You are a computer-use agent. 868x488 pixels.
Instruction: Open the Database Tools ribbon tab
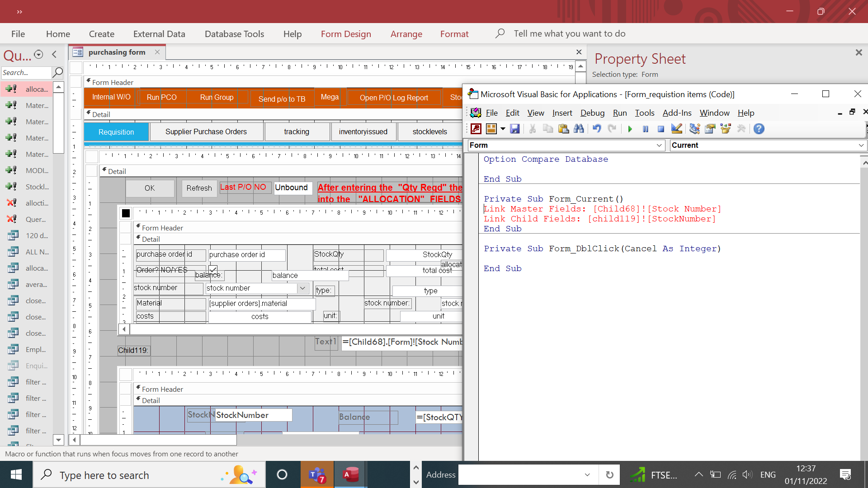234,34
